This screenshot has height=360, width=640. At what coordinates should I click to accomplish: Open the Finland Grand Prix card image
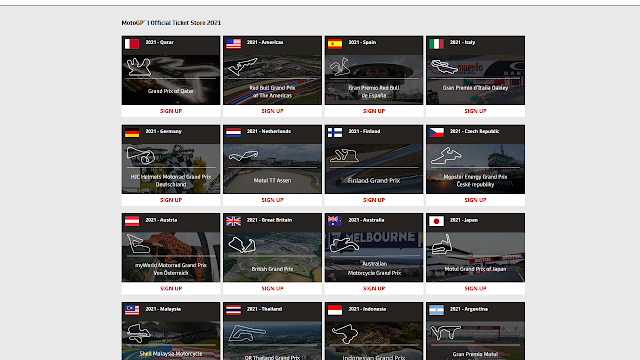pos(374,169)
